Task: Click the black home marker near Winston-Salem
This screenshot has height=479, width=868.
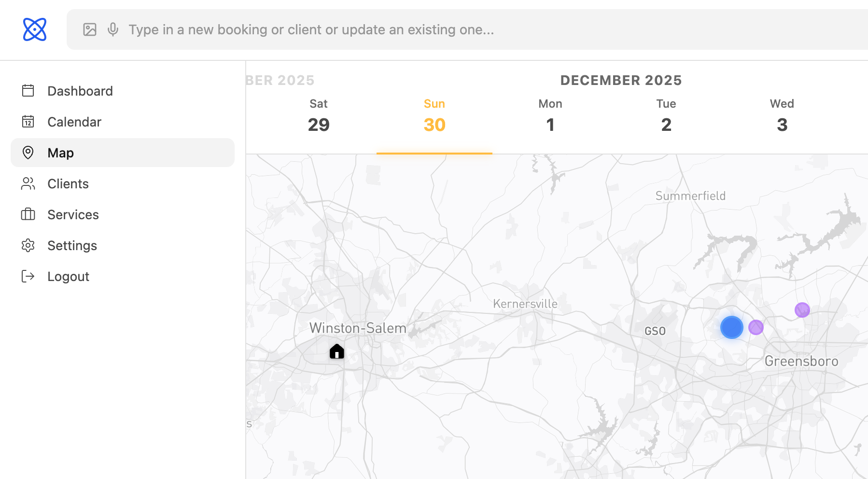Action: coord(336,352)
